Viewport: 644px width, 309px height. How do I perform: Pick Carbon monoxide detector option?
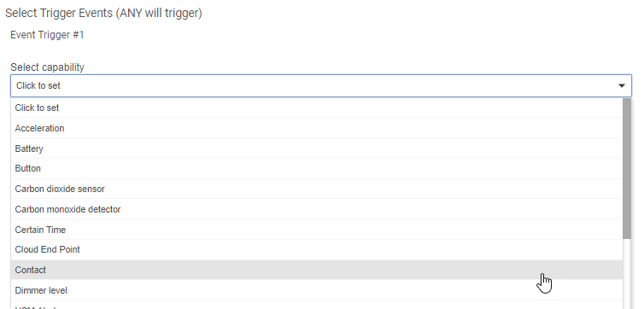coord(317,209)
